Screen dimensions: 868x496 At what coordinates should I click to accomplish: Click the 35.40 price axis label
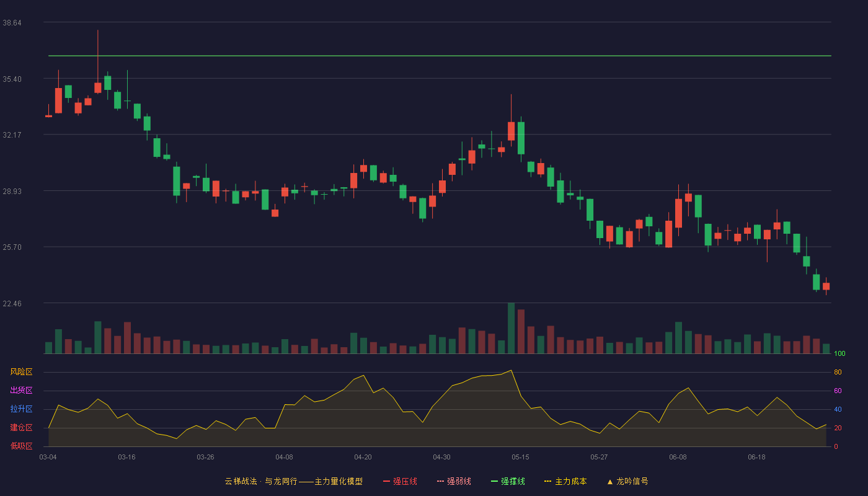pos(12,79)
